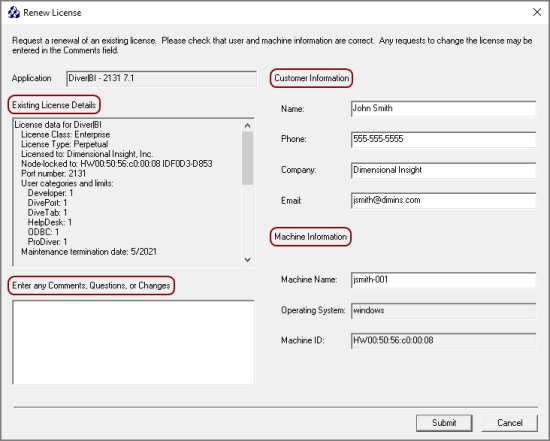Click the Email input field
The height and width of the screenshot is (441, 550).
(x=443, y=201)
